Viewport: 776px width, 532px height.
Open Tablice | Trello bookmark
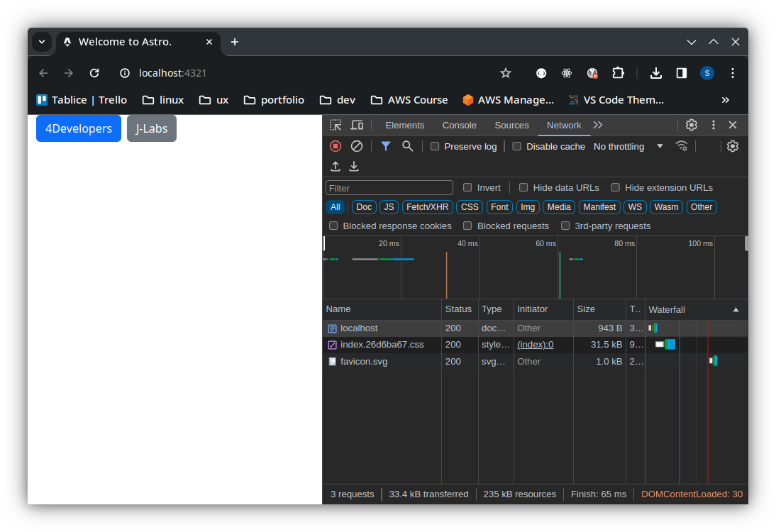(x=82, y=100)
